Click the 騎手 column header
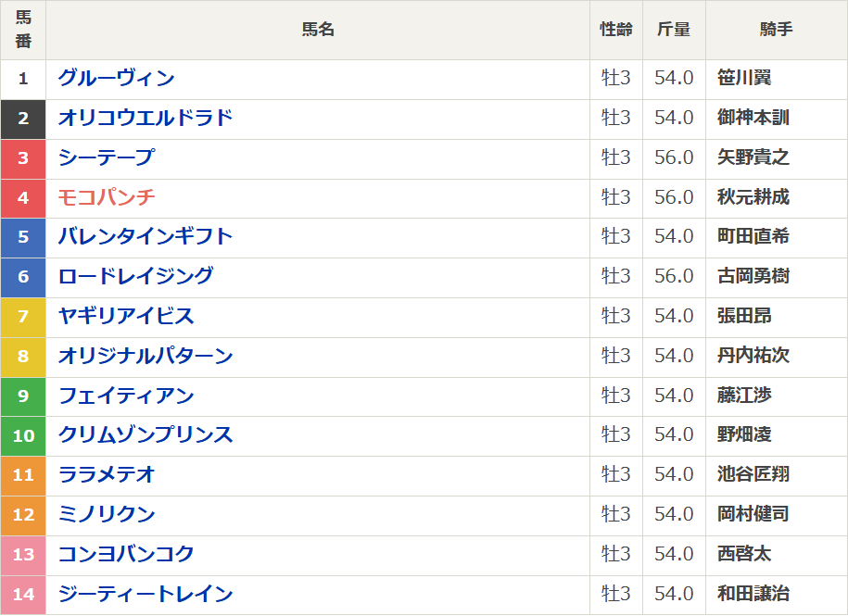 (776, 30)
